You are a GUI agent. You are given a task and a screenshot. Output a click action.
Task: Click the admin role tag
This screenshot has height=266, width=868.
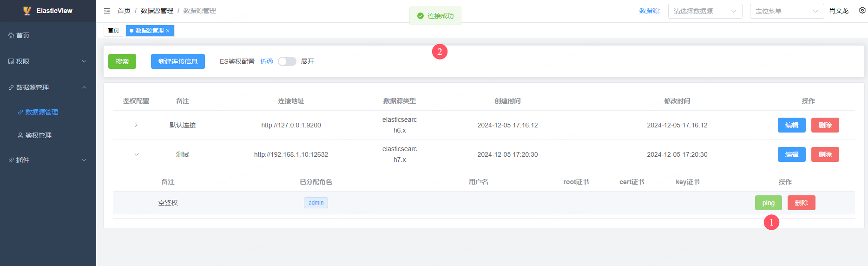tap(316, 203)
